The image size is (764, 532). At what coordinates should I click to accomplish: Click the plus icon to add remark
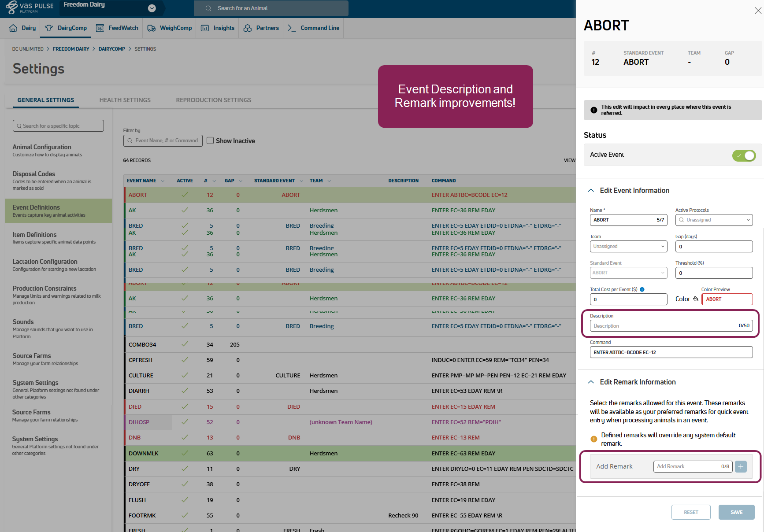[x=741, y=466]
